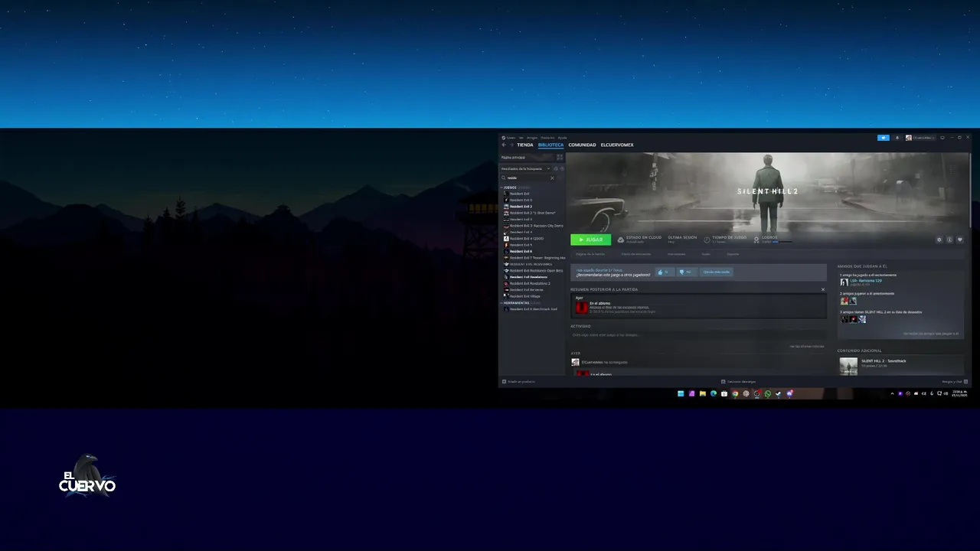Viewport: 980px width, 551px height.
Task: Click the recent activity clock filter icon
Action: pos(556,168)
